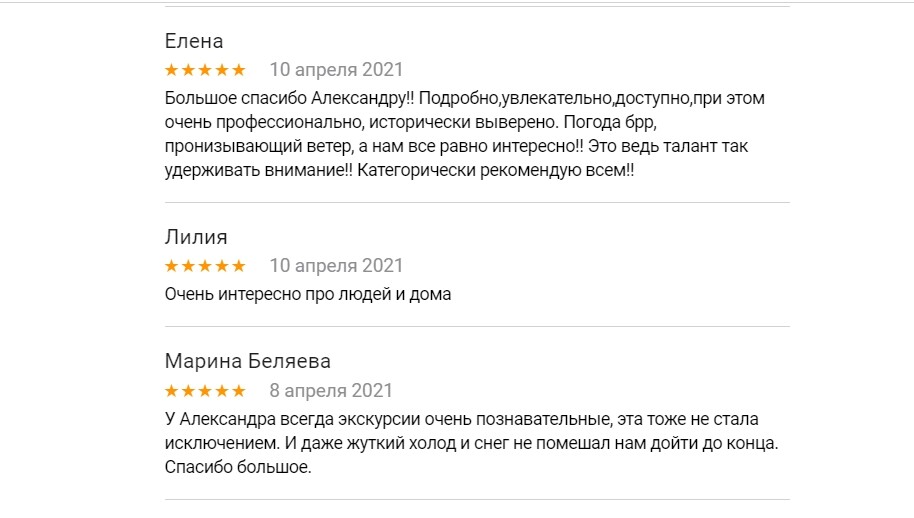Open the reviewer profile Лилия
The image size is (914, 518).
tap(196, 237)
